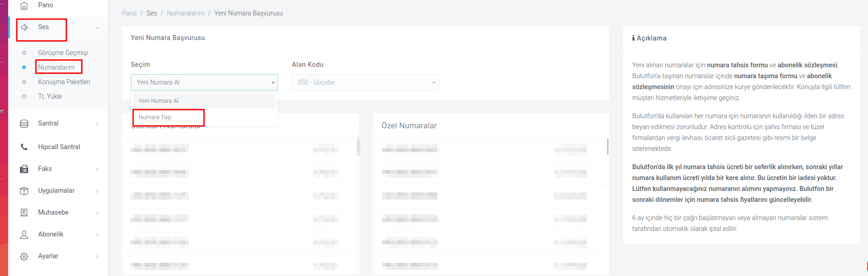This screenshot has width=868, height=276.
Task: Select the Konuşma Paketleri bullet
Action: [24, 82]
